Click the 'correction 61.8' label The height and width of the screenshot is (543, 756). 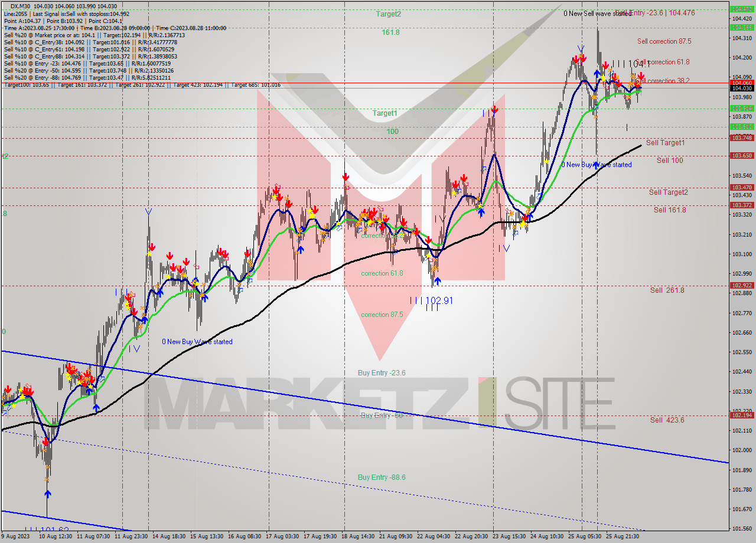[x=382, y=273]
